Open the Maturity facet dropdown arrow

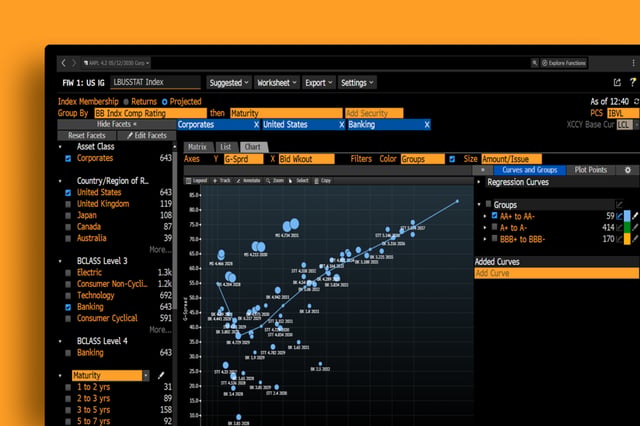[x=146, y=375]
